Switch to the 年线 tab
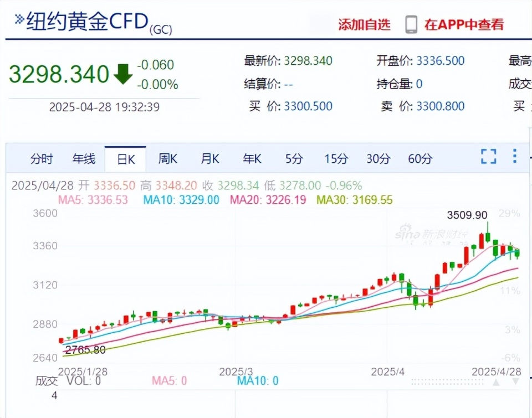Image resolution: width=532 pixels, height=418 pixels. 84,159
